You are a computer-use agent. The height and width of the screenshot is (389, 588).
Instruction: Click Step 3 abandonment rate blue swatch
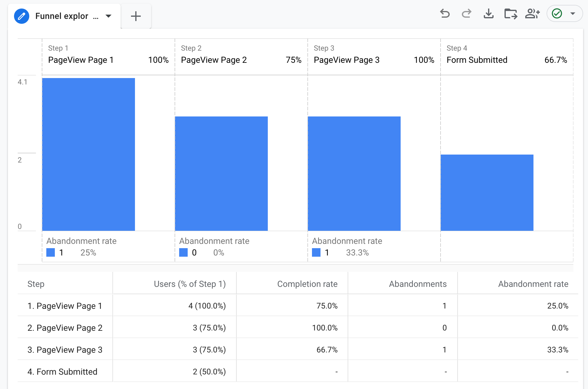point(316,252)
